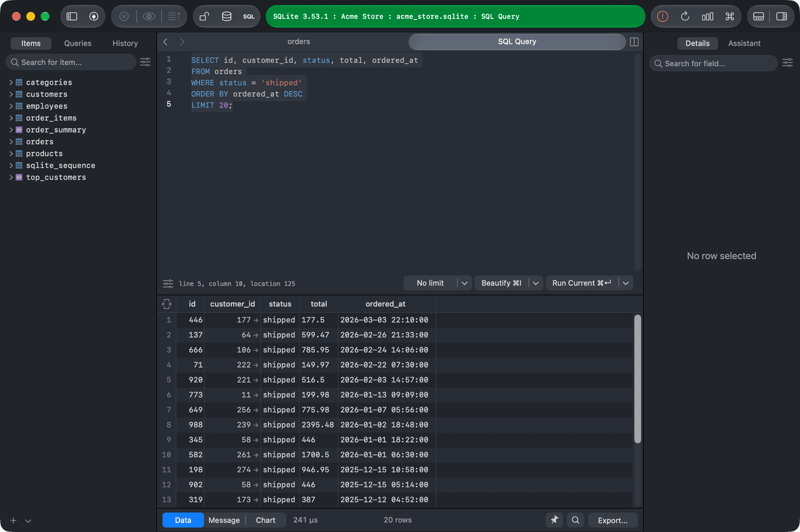Open the Beautify options dropdown arrow

[535, 283]
